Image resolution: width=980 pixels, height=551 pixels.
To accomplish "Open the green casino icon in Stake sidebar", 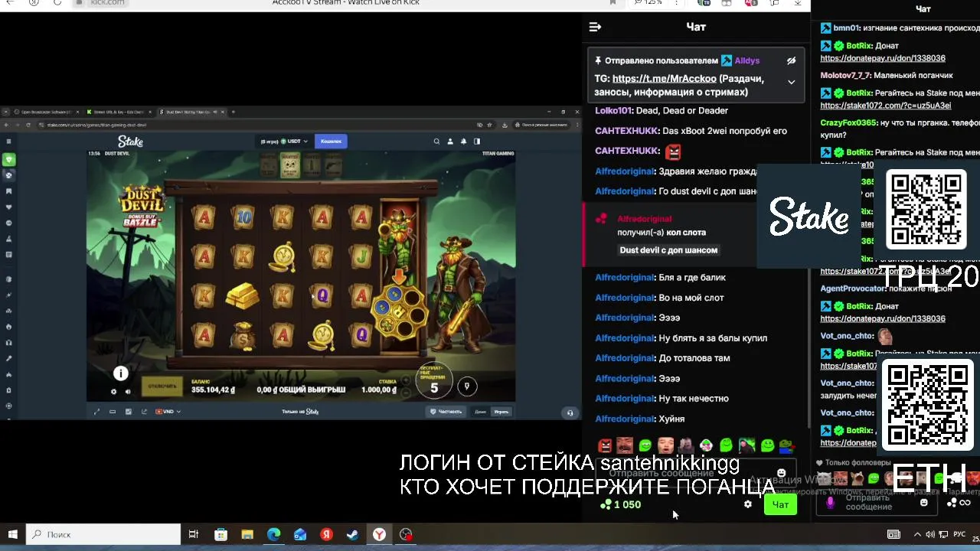I will coord(8,159).
